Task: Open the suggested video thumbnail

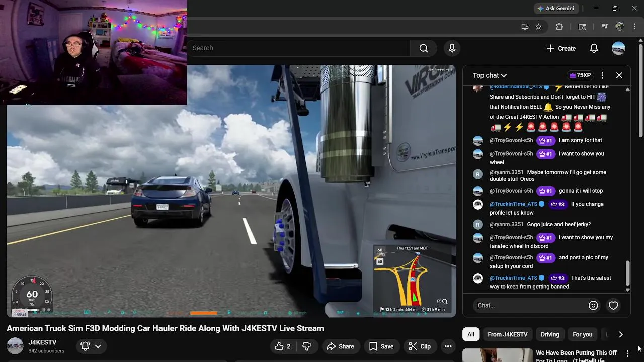Action: click(x=498, y=355)
